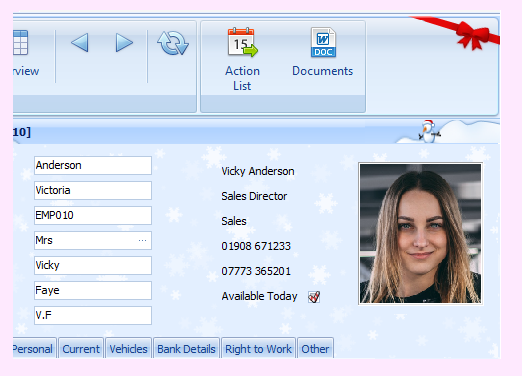Open the Documents Word icon
The width and height of the screenshot is (522, 376).
click(x=323, y=42)
